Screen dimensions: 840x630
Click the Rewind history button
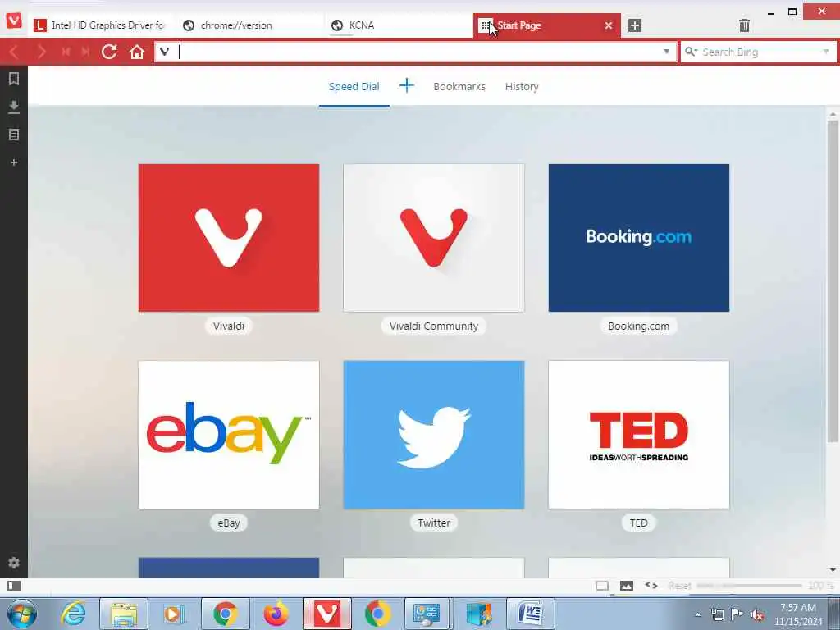pos(66,52)
